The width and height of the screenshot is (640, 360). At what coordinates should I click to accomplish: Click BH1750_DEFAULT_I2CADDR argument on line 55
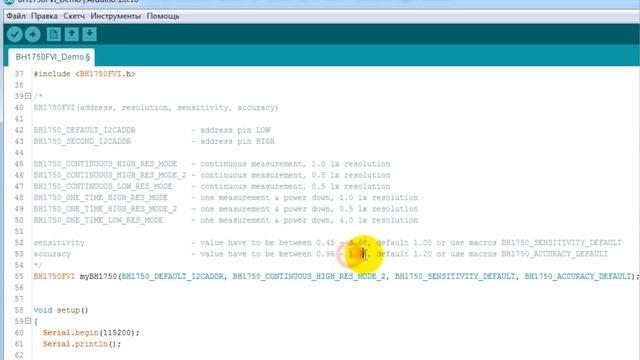click(x=173, y=276)
